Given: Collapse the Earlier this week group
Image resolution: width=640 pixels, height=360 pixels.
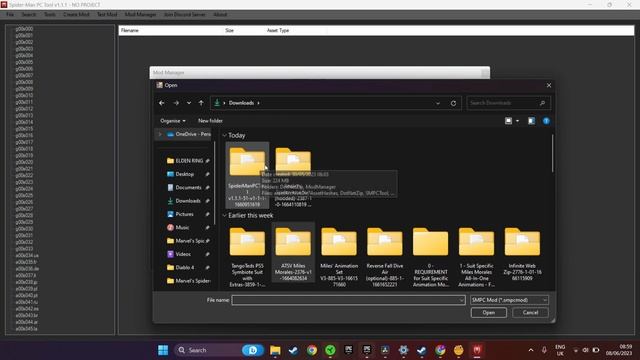Looking at the screenshot, I should click(x=224, y=215).
